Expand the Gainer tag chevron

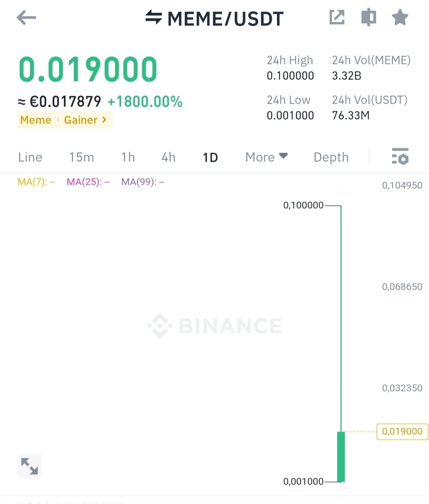point(104,120)
